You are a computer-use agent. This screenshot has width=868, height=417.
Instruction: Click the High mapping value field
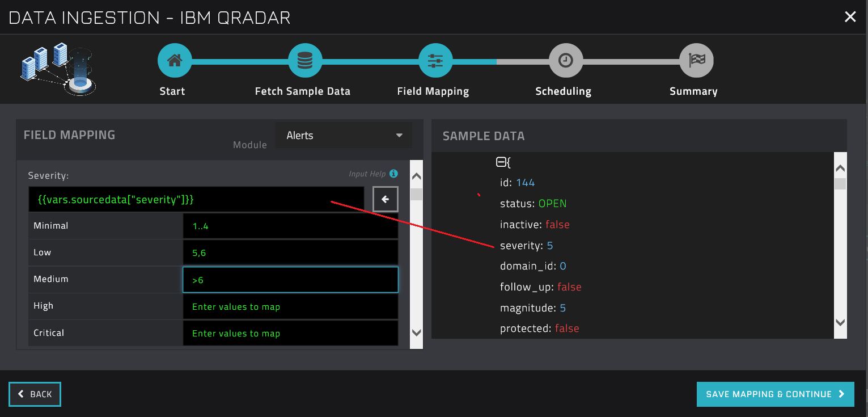point(291,306)
